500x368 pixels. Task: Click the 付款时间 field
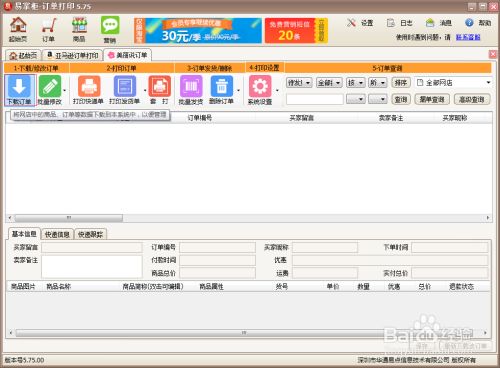pos(218,260)
